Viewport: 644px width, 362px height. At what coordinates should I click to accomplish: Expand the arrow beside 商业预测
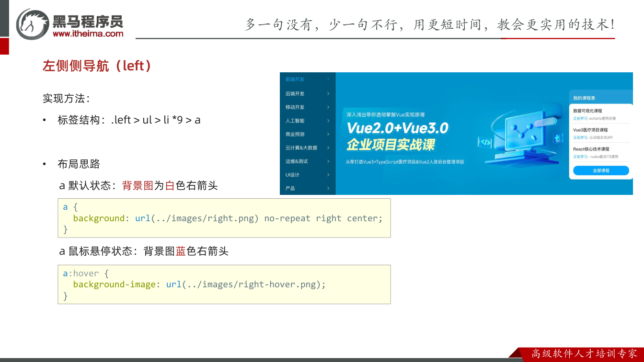328,134
